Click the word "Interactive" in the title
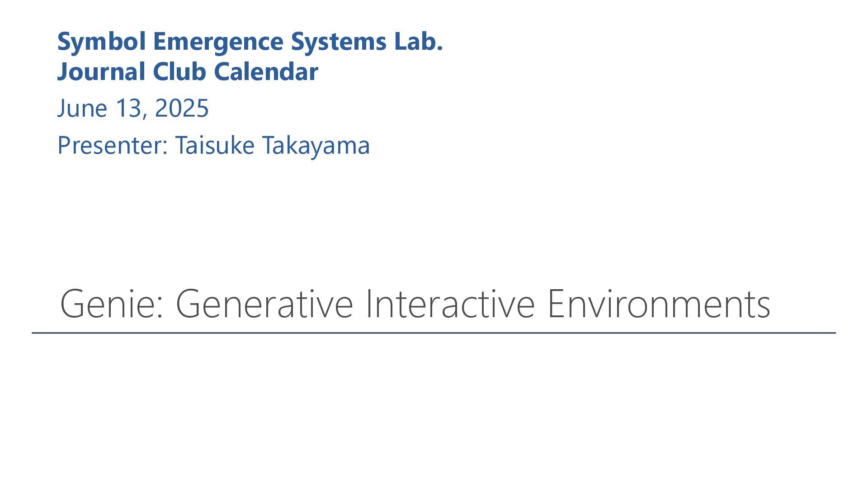868x488 pixels. pos(450,304)
